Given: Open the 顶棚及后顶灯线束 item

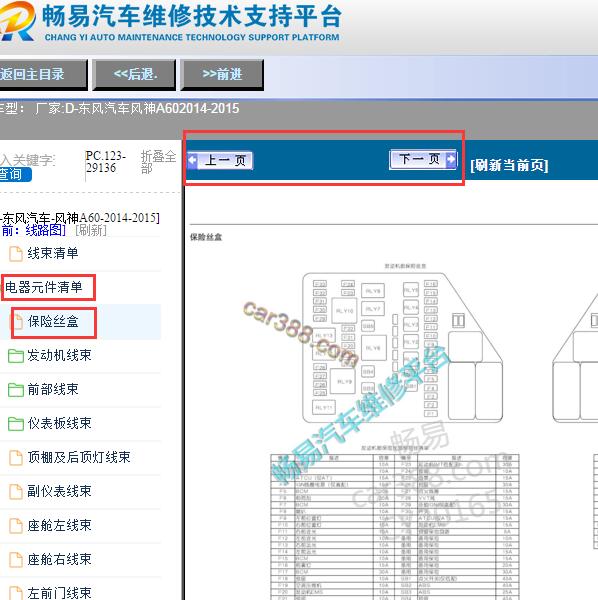Looking at the screenshot, I should click(79, 457).
